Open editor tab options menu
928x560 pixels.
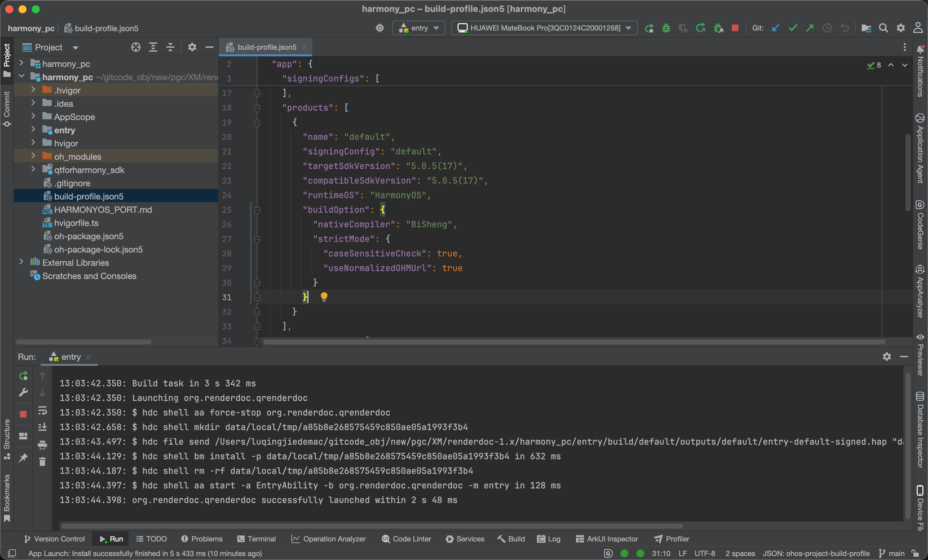pos(905,47)
